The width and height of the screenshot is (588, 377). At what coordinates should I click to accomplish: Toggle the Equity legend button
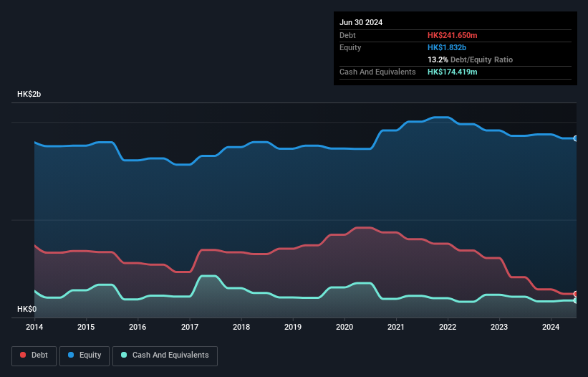[85, 355]
